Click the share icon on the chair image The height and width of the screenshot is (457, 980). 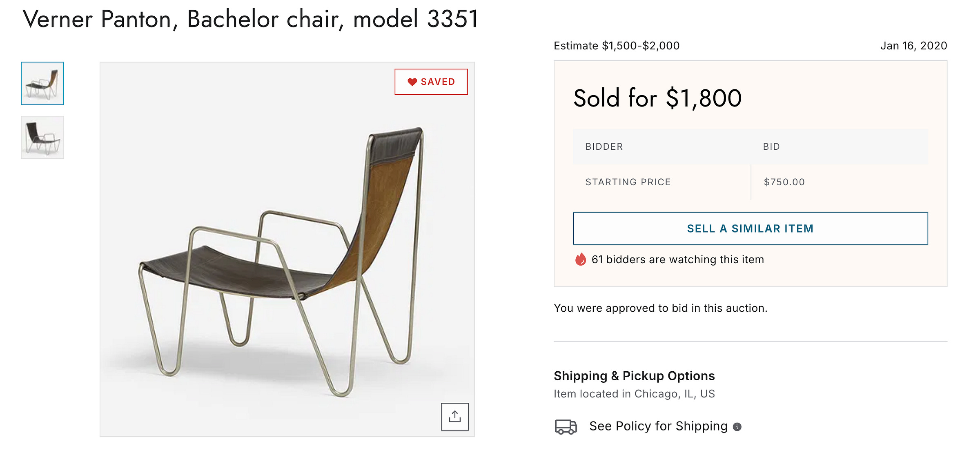(x=454, y=417)
